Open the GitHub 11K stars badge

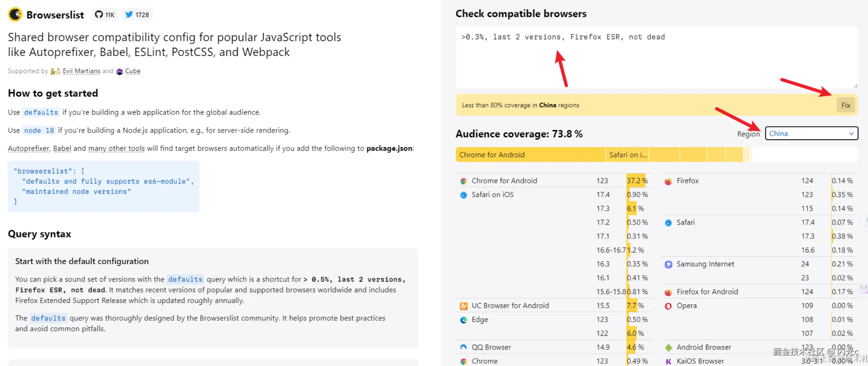tap(105, 14)
